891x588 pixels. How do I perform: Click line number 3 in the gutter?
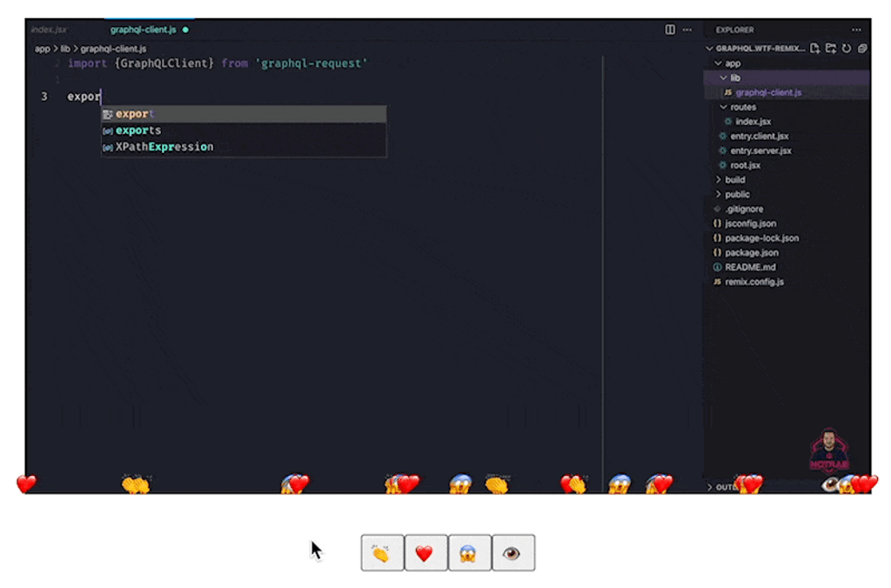pyautogui.click(x=44, y=97)
